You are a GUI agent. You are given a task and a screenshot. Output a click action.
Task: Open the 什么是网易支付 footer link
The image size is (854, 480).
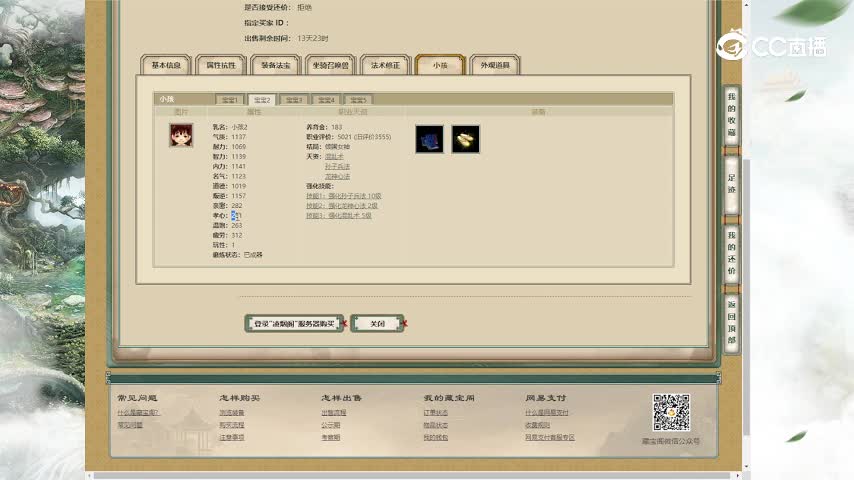547,413
